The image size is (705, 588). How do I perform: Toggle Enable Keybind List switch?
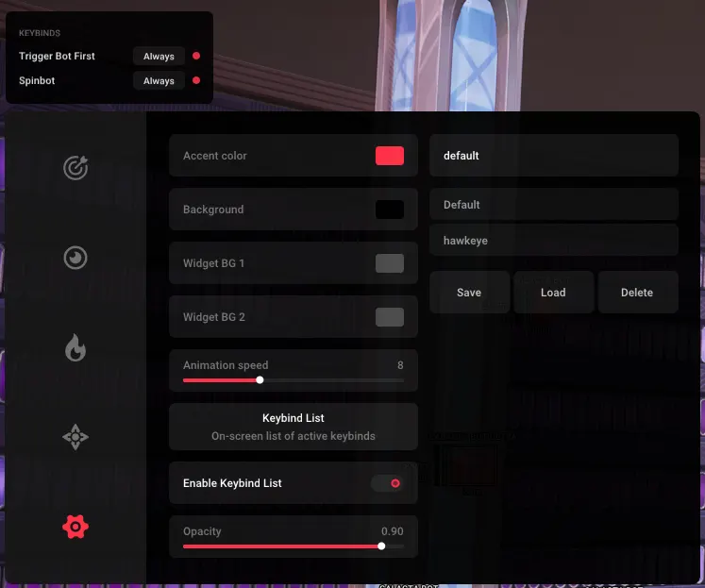388,483
